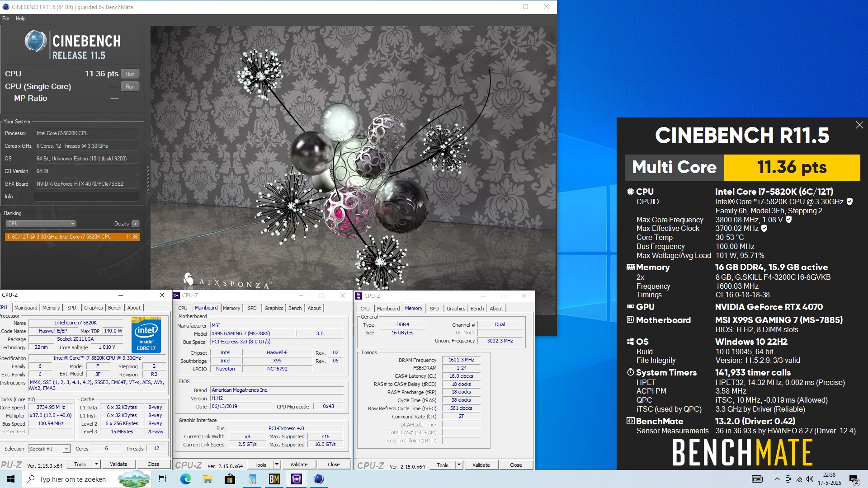Run the CPU multi-core benchmark

click(130, 74)
